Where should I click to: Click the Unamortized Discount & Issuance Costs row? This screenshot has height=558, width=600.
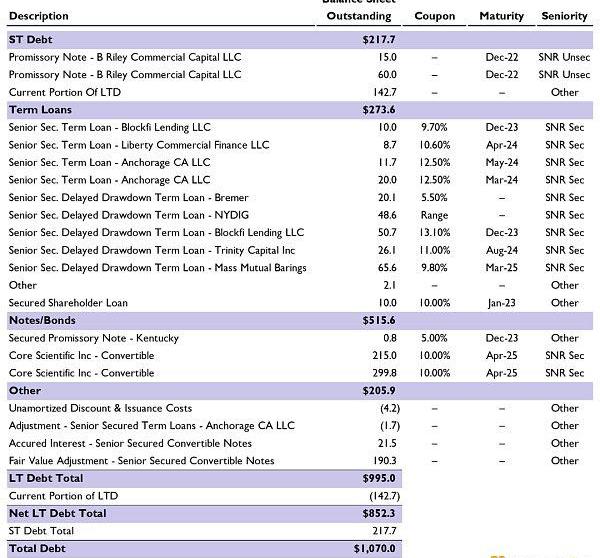click(98, 408)
